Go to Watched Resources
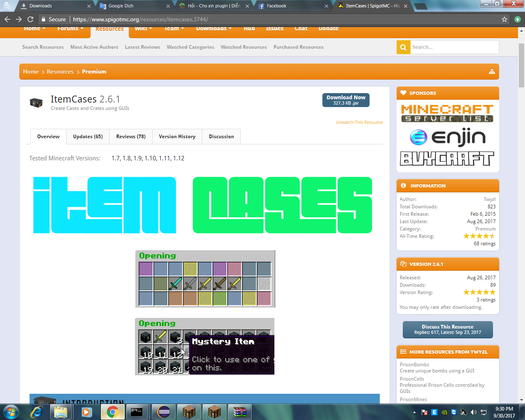Image resolution: width=525 pixels, height=420 pixels. pyautogui.click(x=244, y=47)
